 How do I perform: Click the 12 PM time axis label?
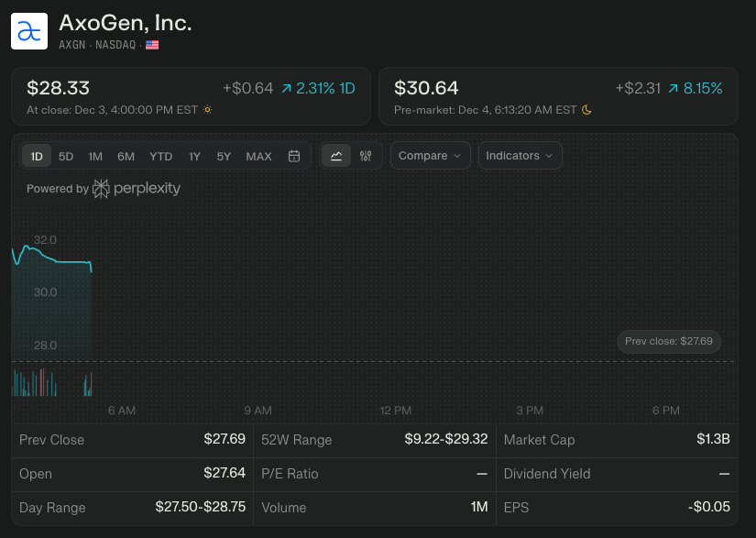point(395,411)
